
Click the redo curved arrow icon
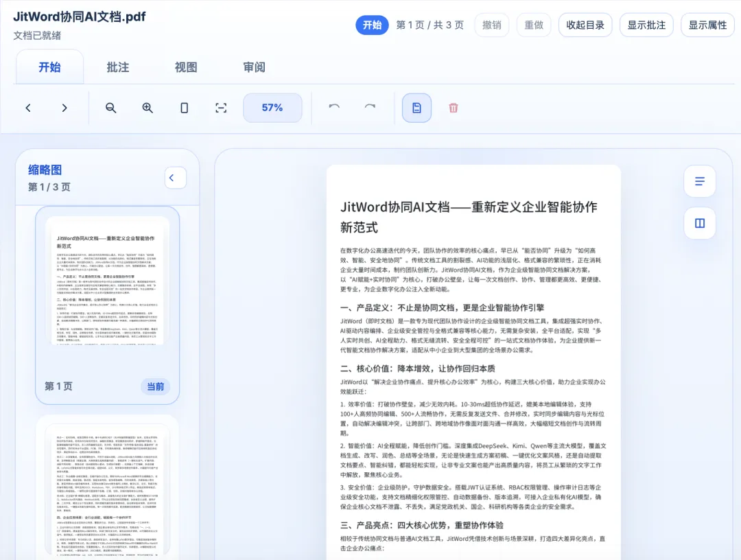370,108
